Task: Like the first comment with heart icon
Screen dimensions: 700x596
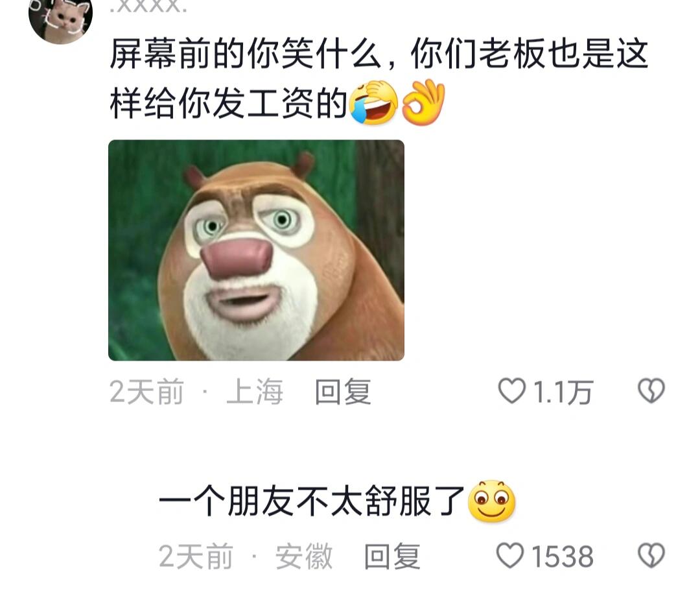Action: 511,391
